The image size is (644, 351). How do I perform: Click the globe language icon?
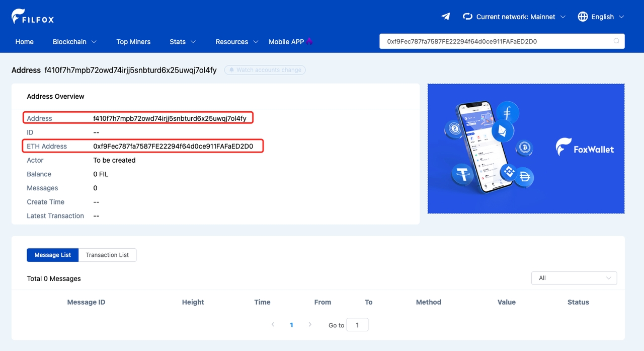(x=583, y=17)
